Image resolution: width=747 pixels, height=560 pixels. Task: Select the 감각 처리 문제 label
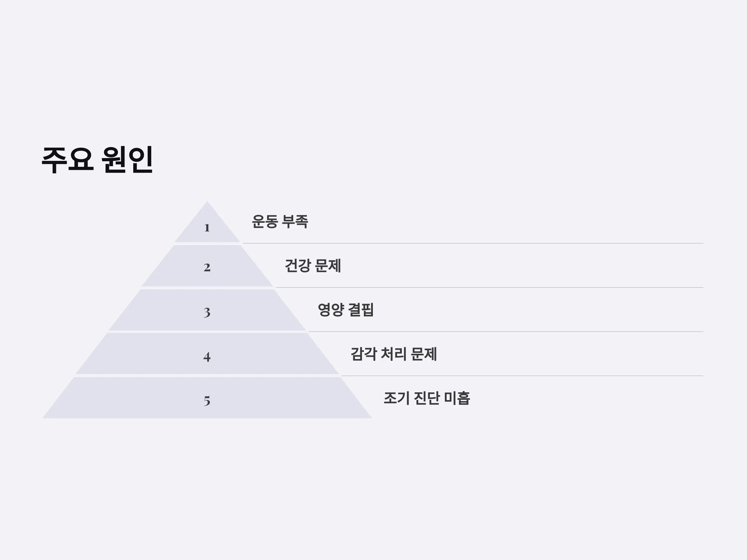[394, 354]
